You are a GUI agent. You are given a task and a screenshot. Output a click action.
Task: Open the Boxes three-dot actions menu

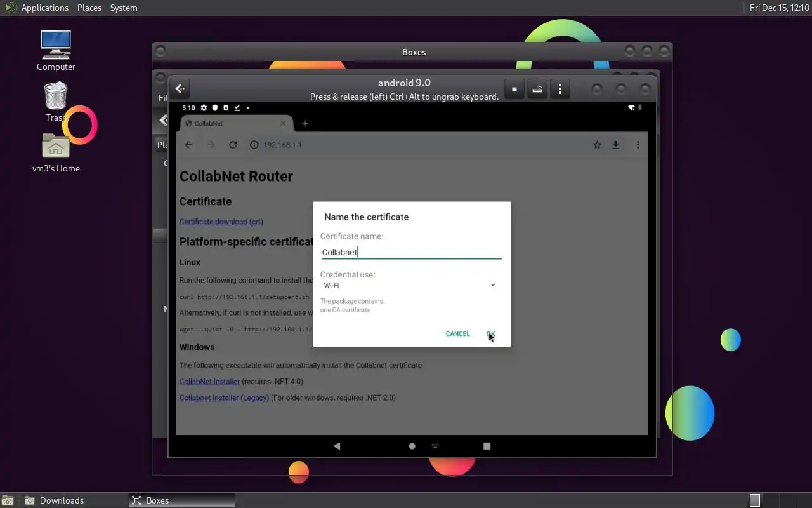click(560, 90)
